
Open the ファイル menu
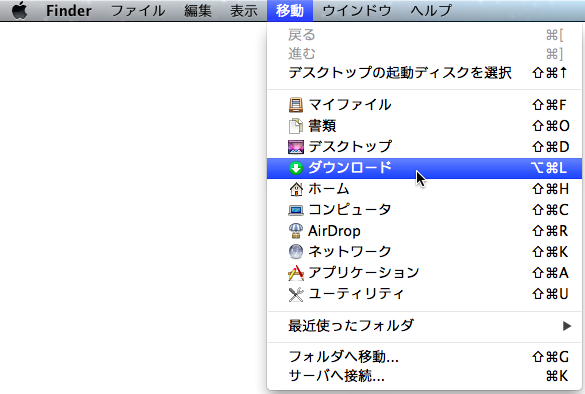[138, 10]
